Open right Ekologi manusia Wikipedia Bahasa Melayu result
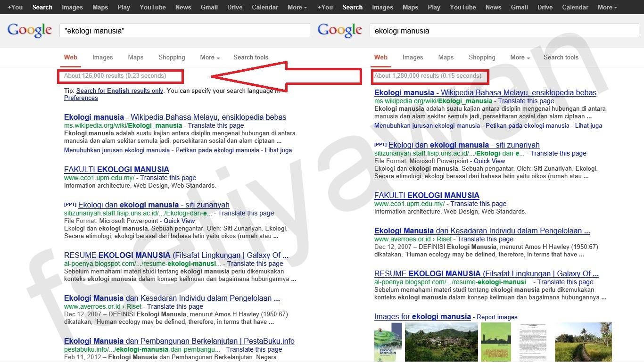Image resolution: width=644 pixels, height=363 pixels. [x=486, y=92]
